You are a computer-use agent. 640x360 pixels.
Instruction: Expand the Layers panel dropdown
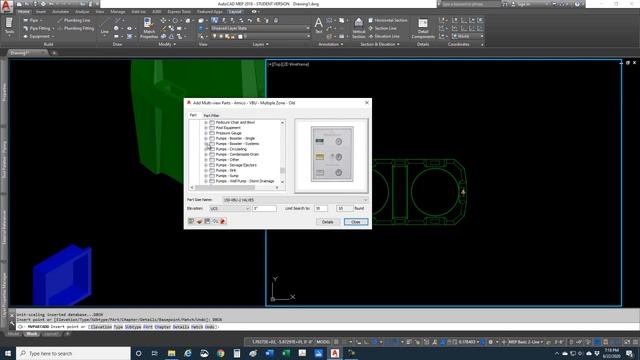(x=260, y=44)
